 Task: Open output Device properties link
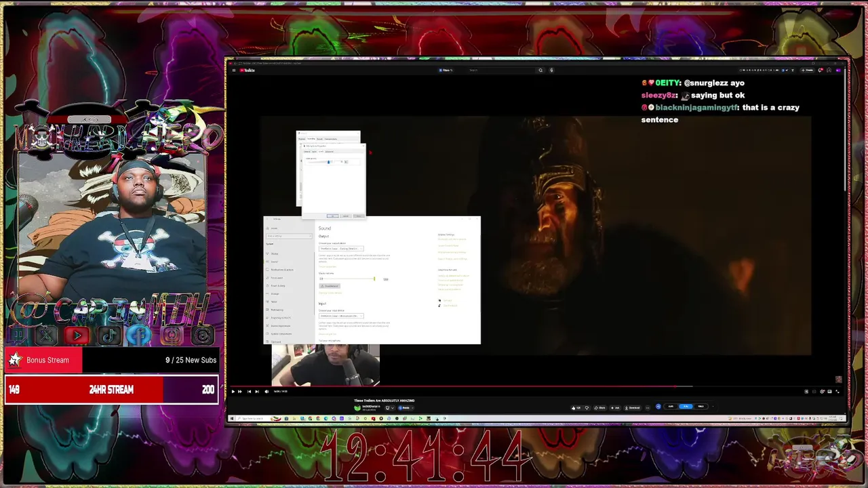(x=328, y=267)
